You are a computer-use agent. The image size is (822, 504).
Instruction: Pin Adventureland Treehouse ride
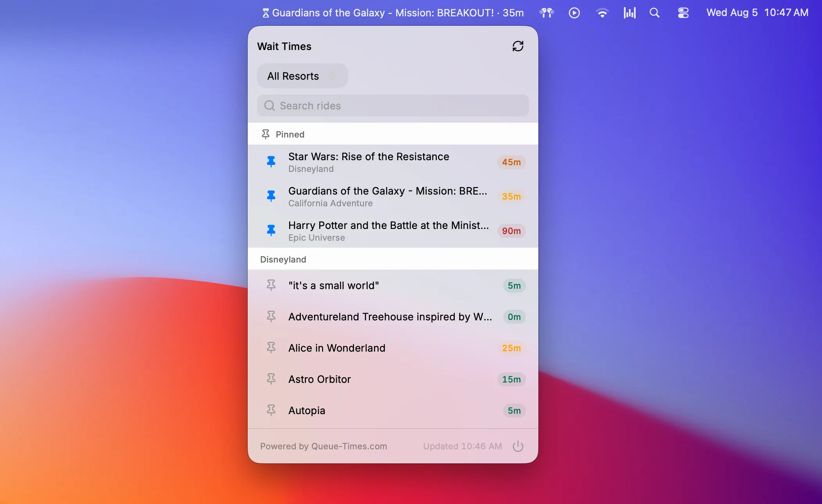tap(271, 316)
